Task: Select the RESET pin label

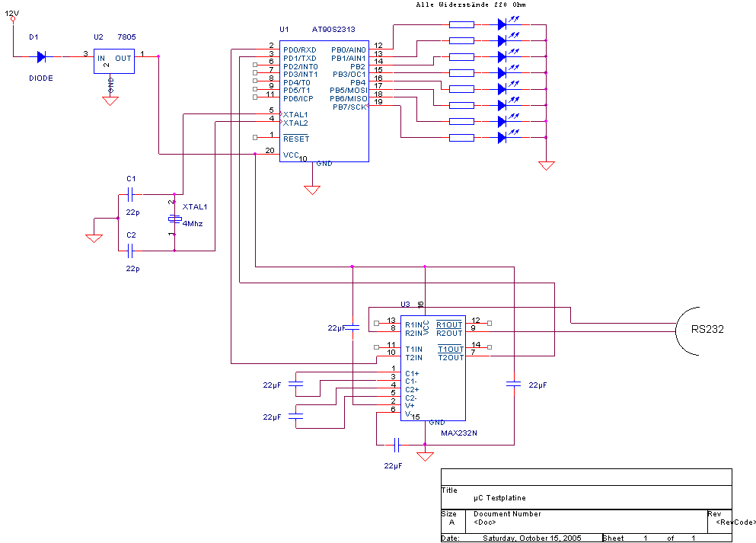Action: click(296, 139)
